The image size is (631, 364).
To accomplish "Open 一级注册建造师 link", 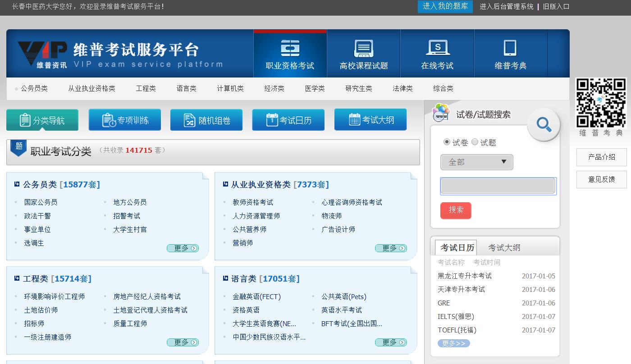I will (x=48, y=337).
